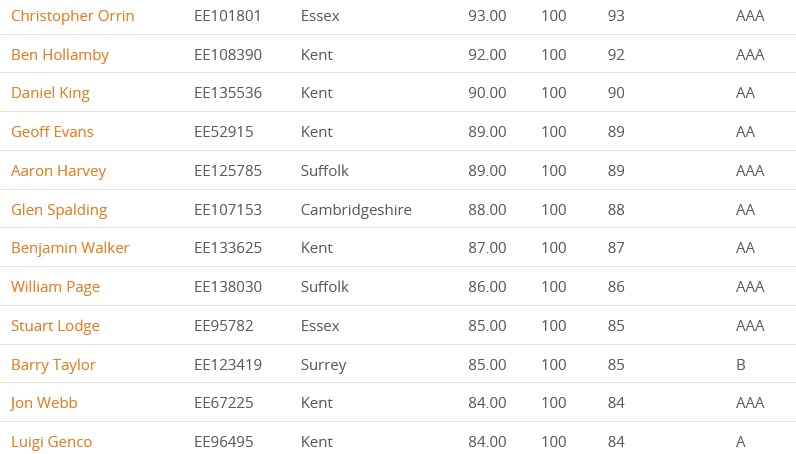
Task: Click the 93.00 score cell
Action: point(487,16)
